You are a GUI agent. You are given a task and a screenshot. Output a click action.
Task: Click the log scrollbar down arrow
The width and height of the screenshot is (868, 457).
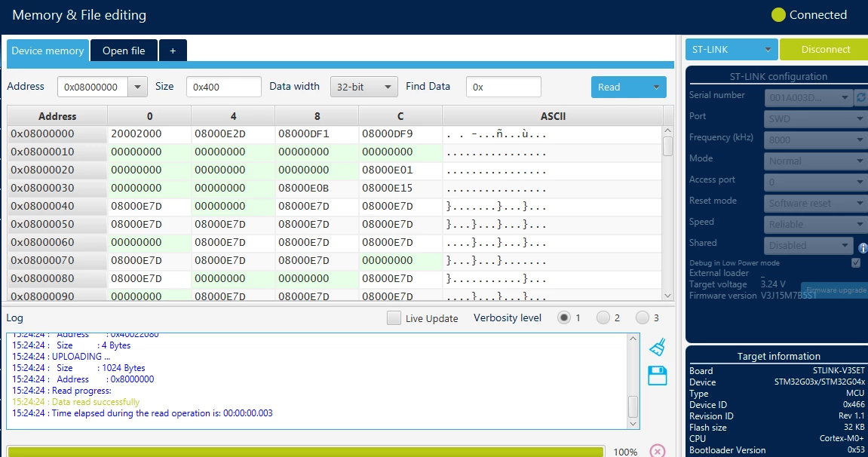click(x=633, y=424)
